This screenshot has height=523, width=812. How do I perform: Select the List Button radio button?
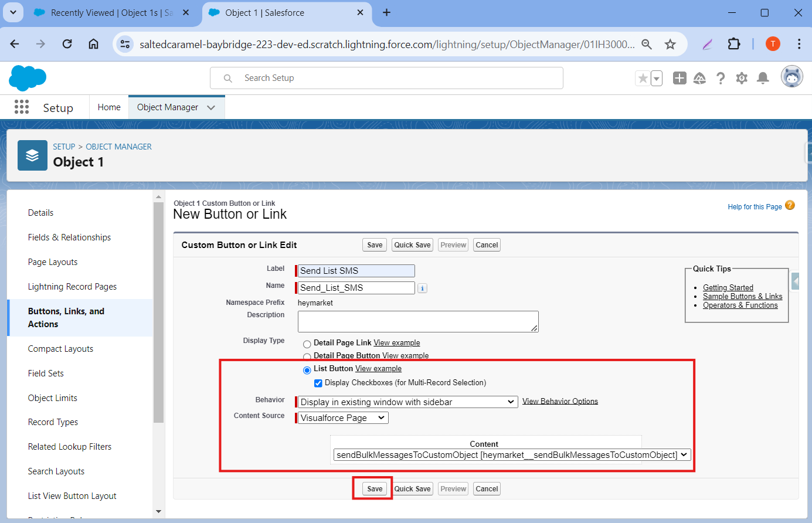tap(307, 370)
